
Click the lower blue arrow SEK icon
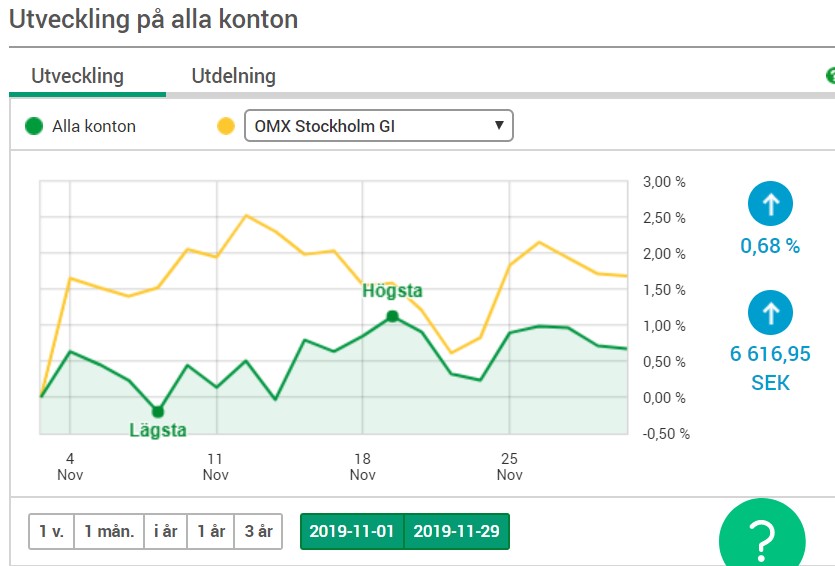coord(770,313)
